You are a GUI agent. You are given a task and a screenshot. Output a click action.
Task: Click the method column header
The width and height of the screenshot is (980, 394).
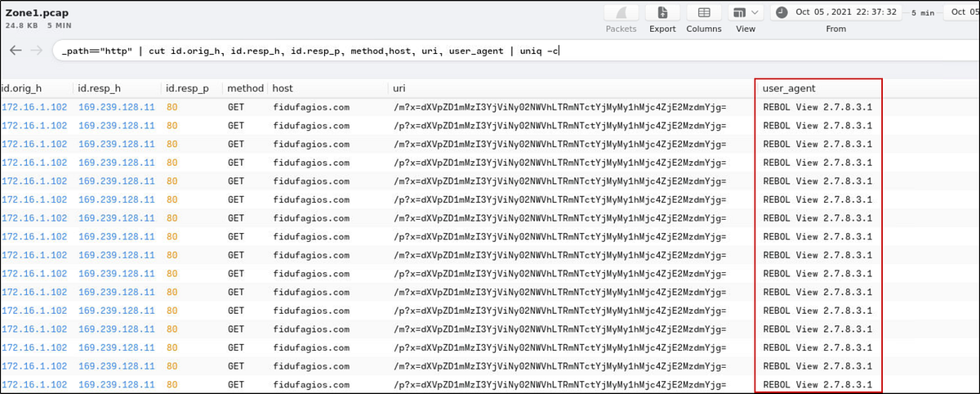pyautogui.click(x=245, y=87)
